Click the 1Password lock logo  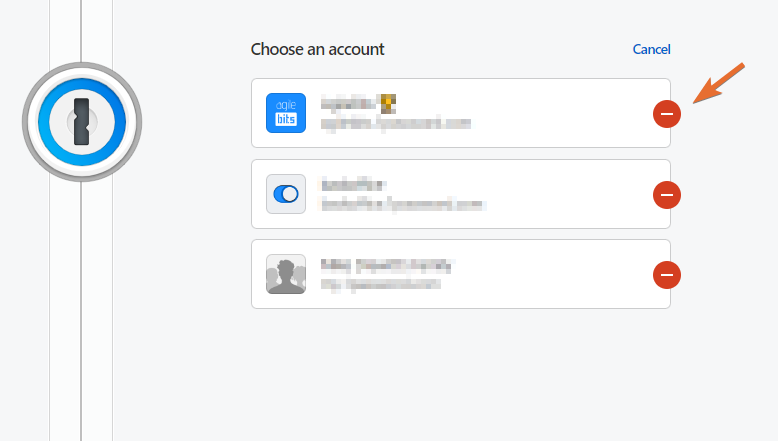coord(82,122)
